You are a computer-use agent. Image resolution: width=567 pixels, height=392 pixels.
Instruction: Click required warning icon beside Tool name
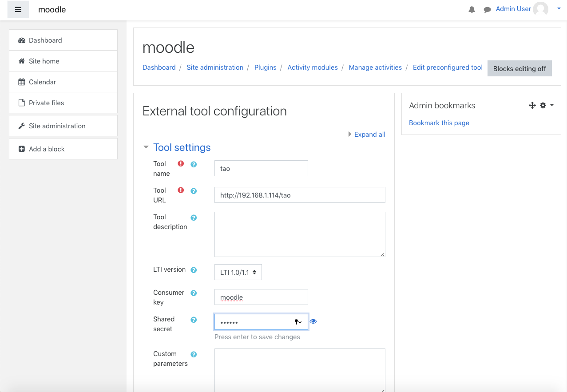point(181,163)
